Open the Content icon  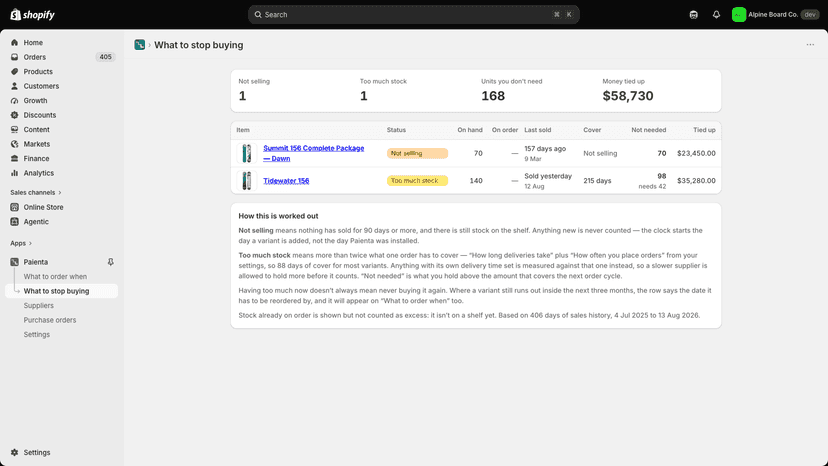click(x=14, y=129)
